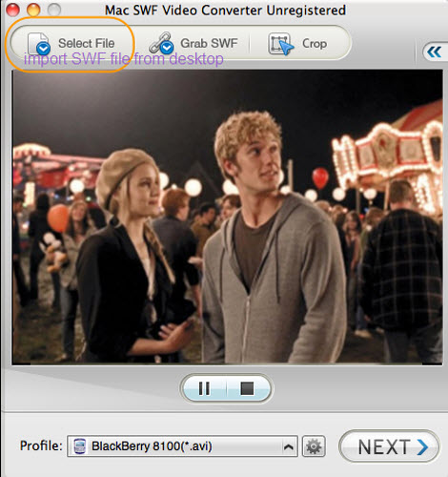Open the Profile dropdown list
Image resolution: width=448 pixels, height=477 pixels.
[x=182, y=446]
